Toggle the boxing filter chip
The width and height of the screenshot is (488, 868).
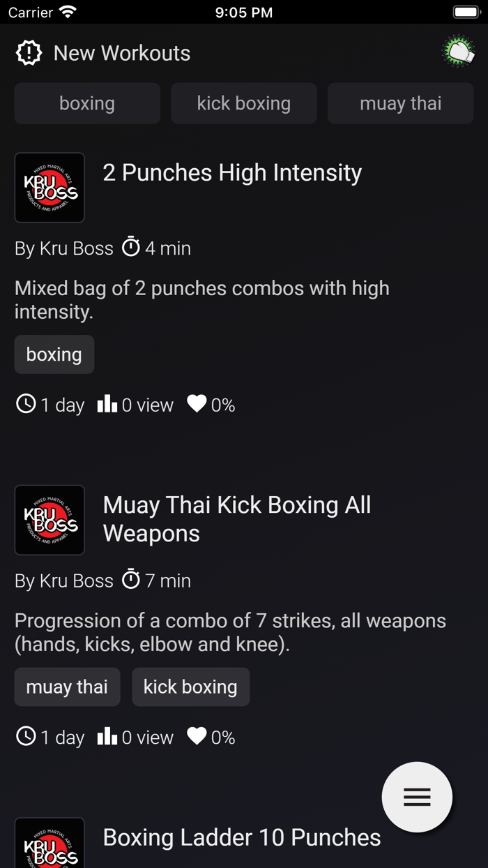point(86,103)
